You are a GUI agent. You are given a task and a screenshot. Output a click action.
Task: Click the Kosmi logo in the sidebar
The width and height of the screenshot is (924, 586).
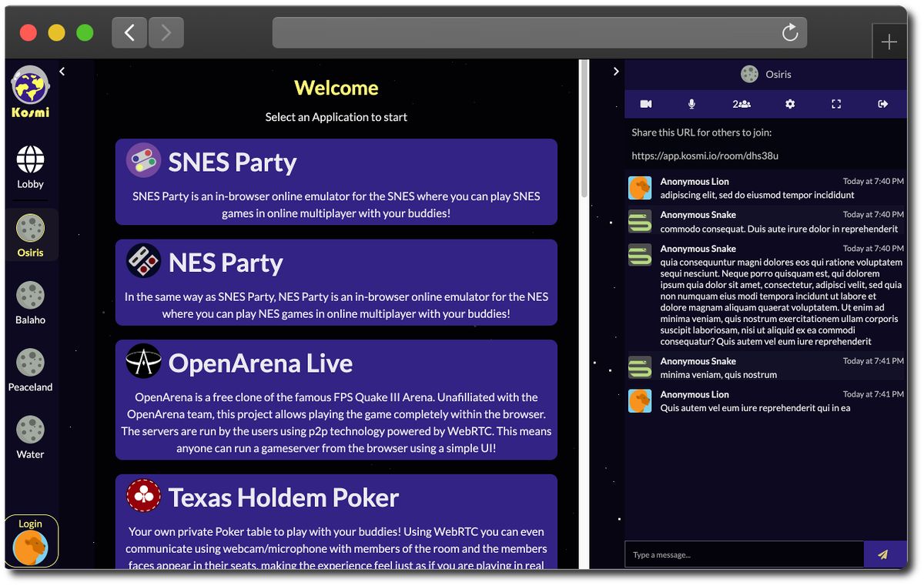31,91
